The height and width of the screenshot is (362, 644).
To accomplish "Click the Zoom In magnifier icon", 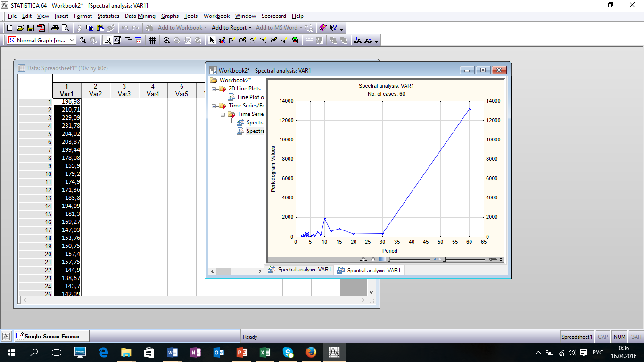I will 166,41.
